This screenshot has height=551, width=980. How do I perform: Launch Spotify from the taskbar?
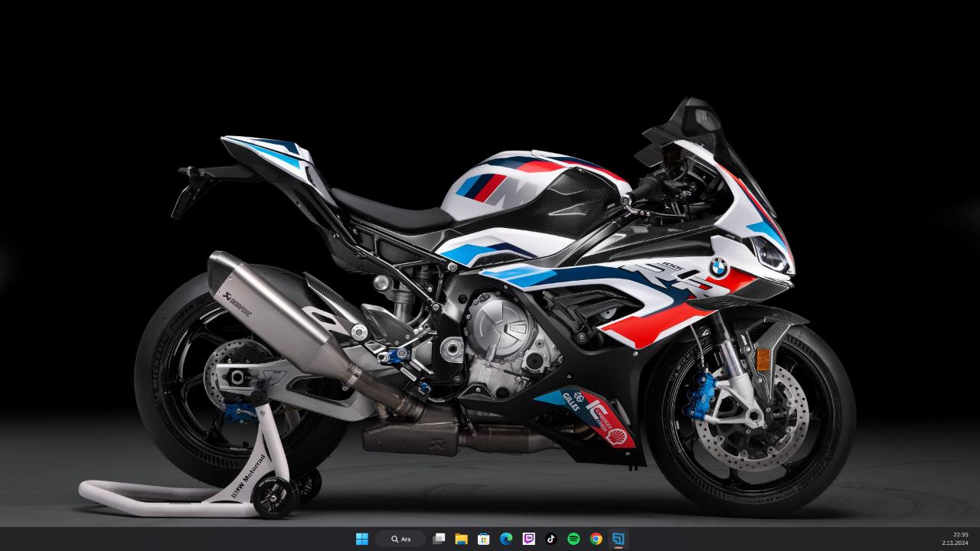coord(573,539)
